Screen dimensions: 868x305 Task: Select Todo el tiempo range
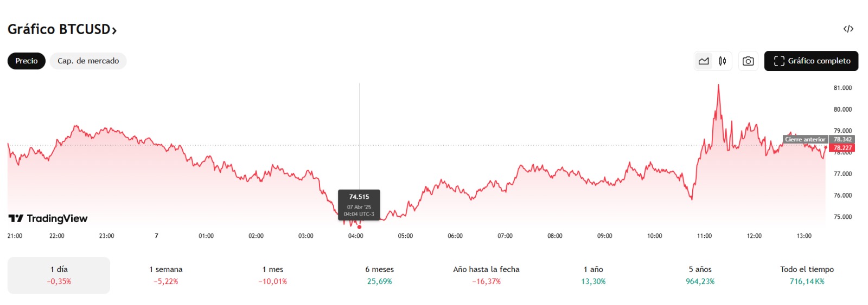[x=807, y=275]
